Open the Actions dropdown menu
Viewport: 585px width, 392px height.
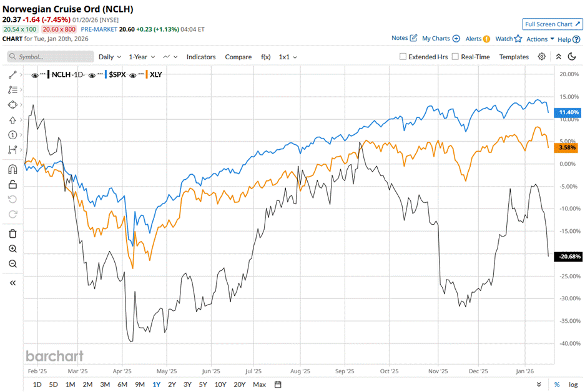(540, 39)
